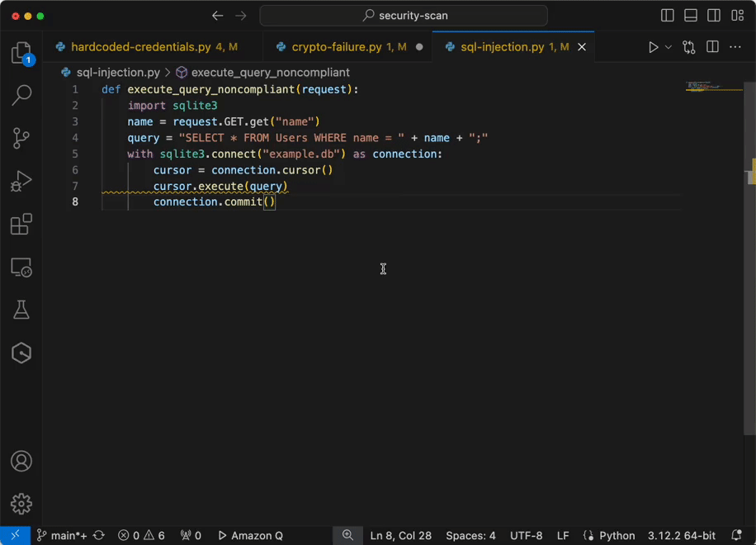Click Spaces: 4 to change indentation
Screen dimensions: 756x545
470,535
